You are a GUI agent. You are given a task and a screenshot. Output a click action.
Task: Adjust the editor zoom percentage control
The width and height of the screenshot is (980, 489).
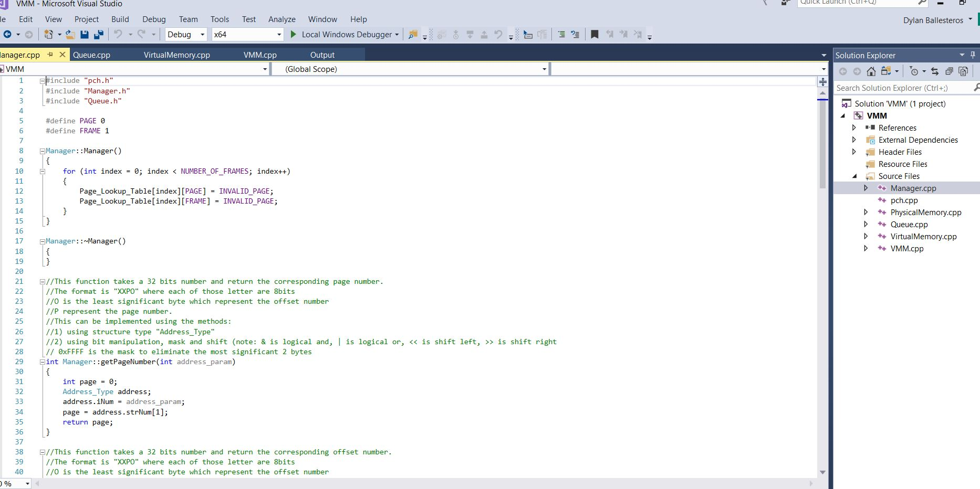point(16,483)
